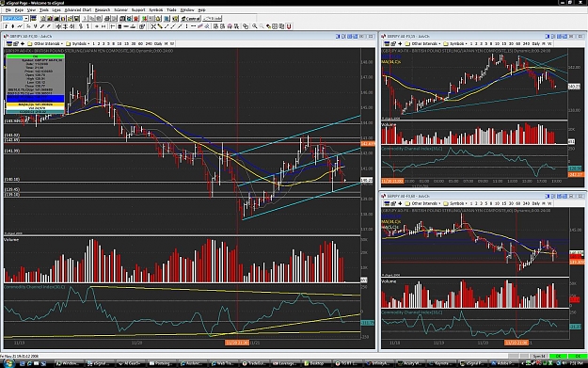
Task: Click the Volume label in left chart
Action: pos(11,239)
